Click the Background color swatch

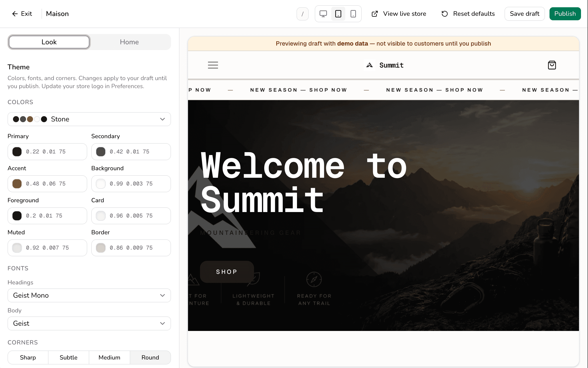click(x=101, y=184)
